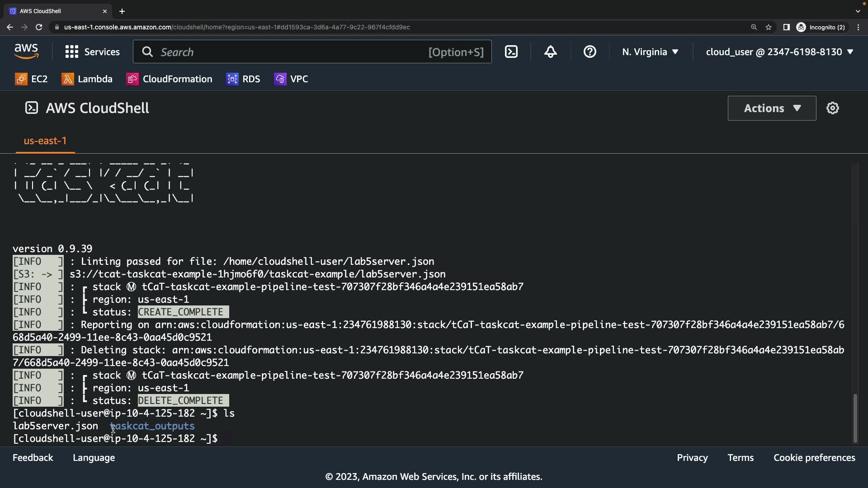Open the CloudFormation favorite shortcut
This screenshot has height=488, width=868.
tap(169, 79)
